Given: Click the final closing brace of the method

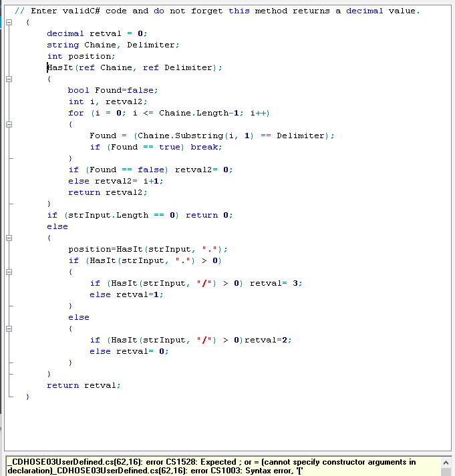Looking at the screenshot, I should tap(27, 397).
